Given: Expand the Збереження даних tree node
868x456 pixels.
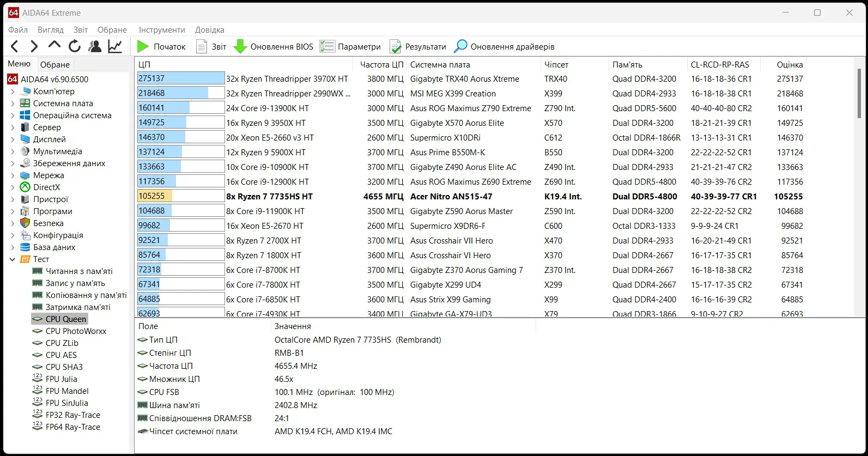Looking at the screenshot, I should [13, 163].
